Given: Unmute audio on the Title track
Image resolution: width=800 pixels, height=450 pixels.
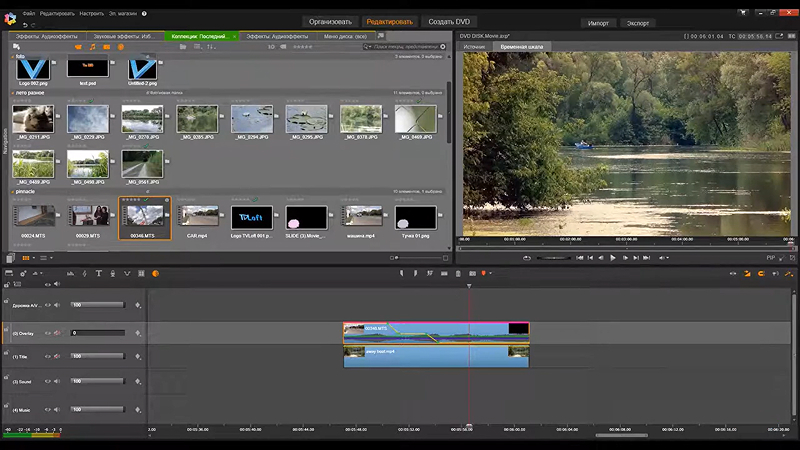Looking at the screenshot, I should point(57,356).
